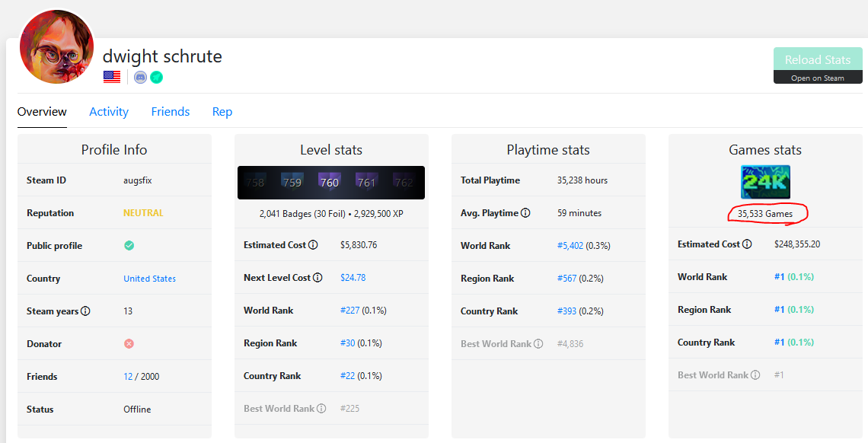Open the 12 friends count link
Viewport: 868px width, 443px height.
(x=128, y=376)
